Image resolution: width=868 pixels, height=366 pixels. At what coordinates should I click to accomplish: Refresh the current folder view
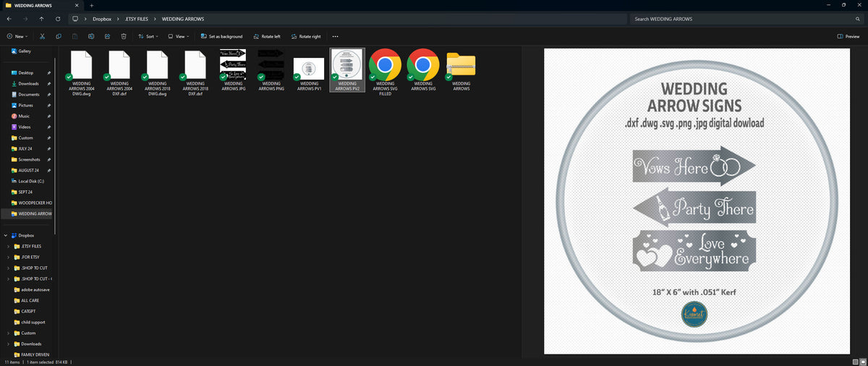(59, 19)
